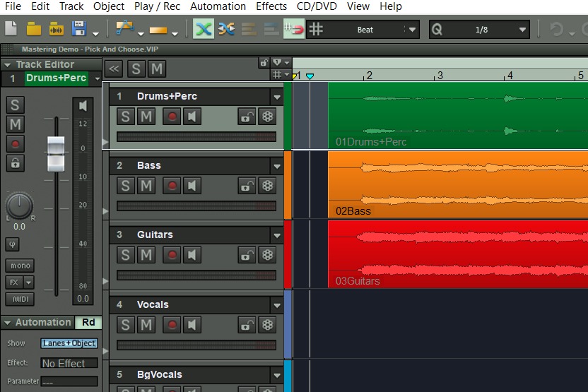This screenshot has height=392, width=588.
Task: Click the Rd automation read mode button
Action: coord(88,323)
